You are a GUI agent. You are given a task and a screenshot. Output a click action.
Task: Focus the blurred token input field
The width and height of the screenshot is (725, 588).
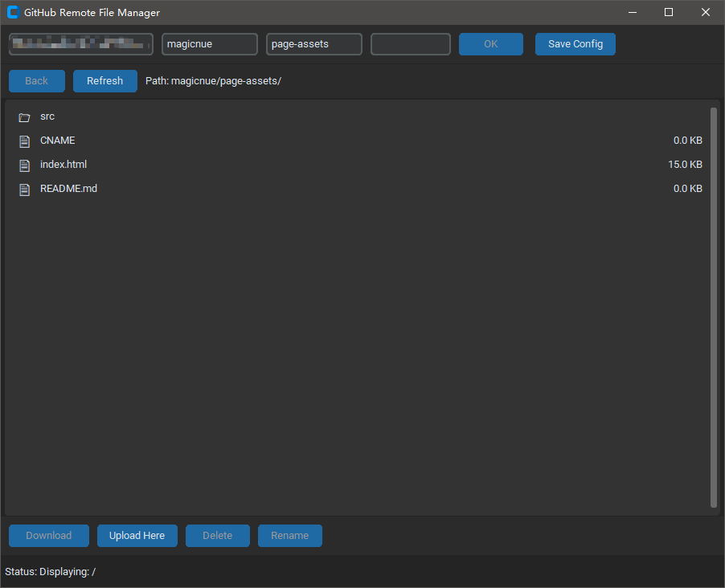point(80,44)
